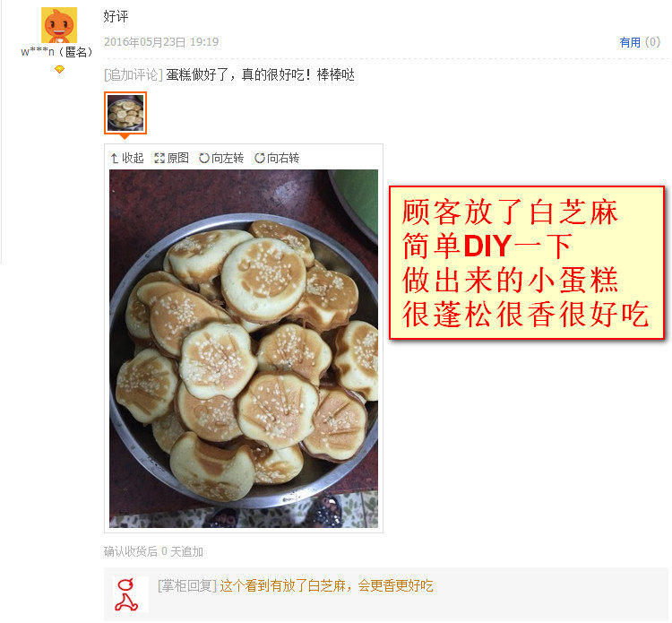Click the 原图 expand icon

click(159, 159)
